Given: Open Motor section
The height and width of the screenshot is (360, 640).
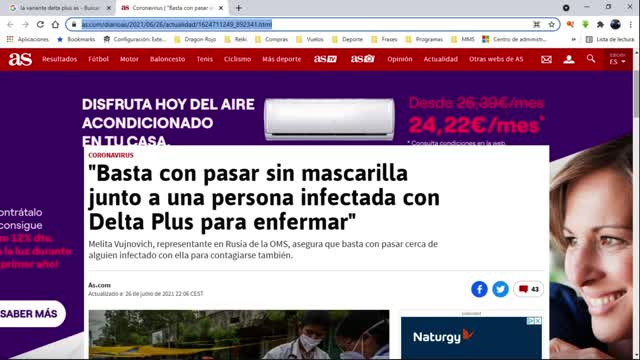Looking at the screenshot, I should click(129, 59).
